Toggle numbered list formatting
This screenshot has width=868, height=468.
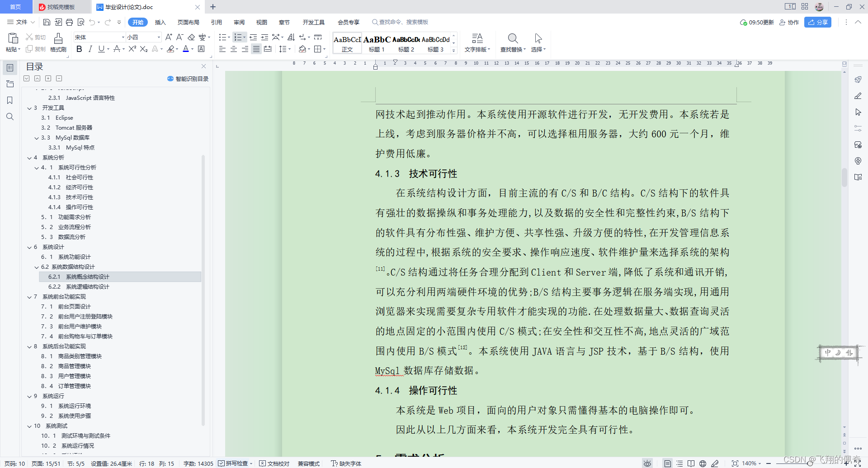click(x=238, y=37)
